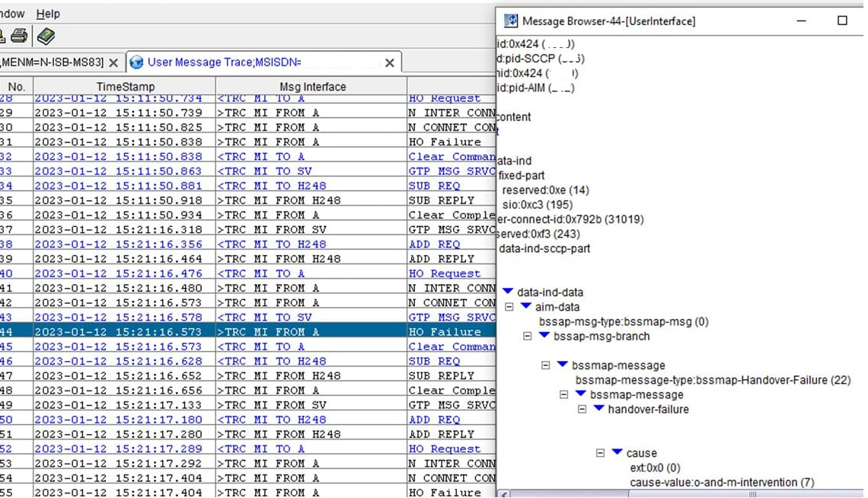Select Clear Complete row at 15:21:16.656
Image resolution: width=868 pixels, height=498 pixels.
point(247,390)
